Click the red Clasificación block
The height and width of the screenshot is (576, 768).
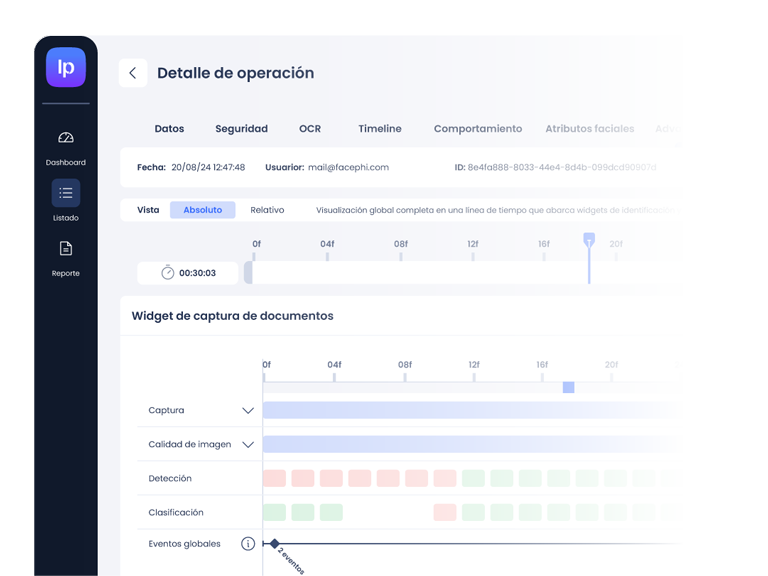(445, 512)
